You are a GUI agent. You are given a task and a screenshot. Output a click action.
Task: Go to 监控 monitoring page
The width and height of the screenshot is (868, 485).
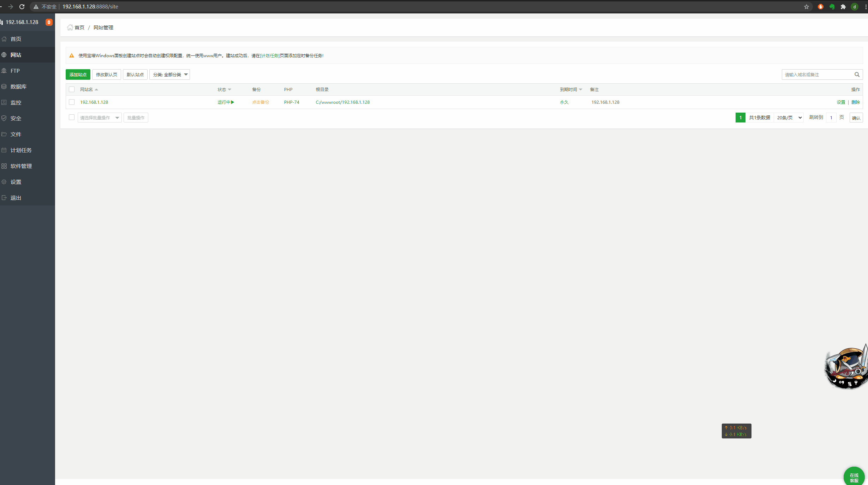(x=27, y=102)
